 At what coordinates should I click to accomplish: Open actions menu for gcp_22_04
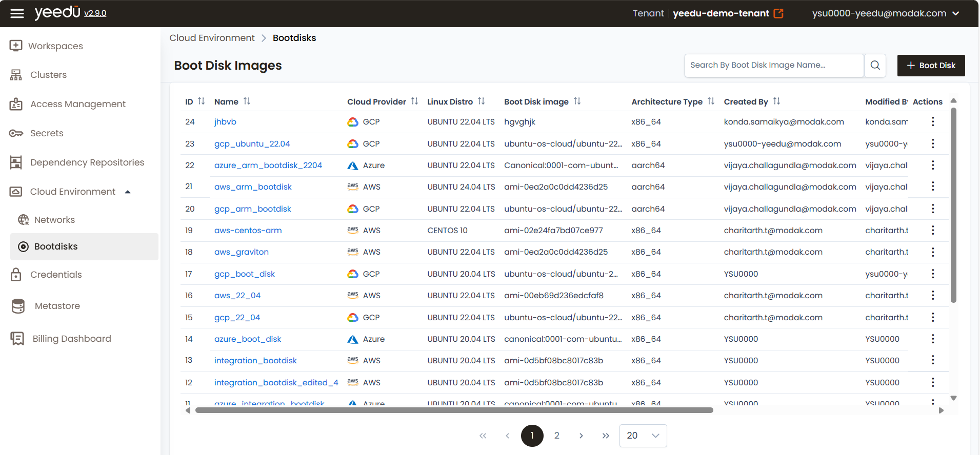(933, 317)
